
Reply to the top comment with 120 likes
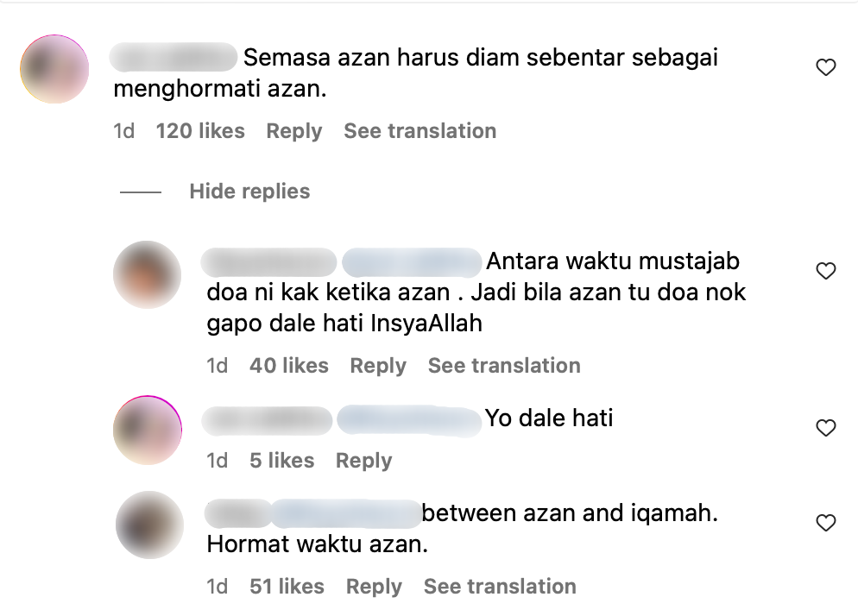click(293, 131)
